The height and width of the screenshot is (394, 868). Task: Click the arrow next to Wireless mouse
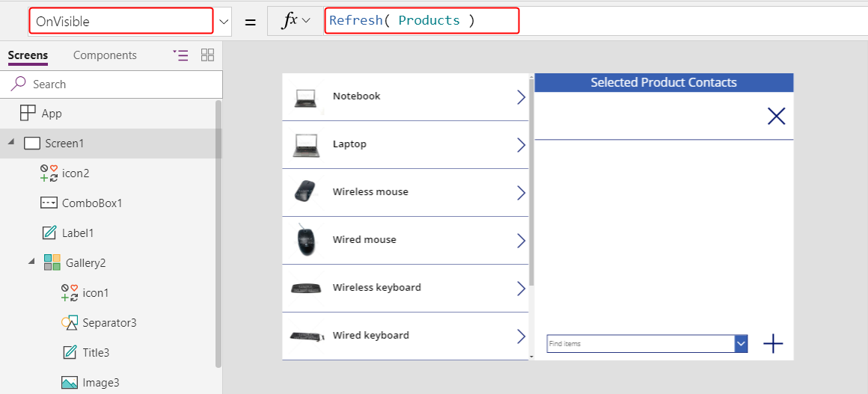(x=521, y=192)
